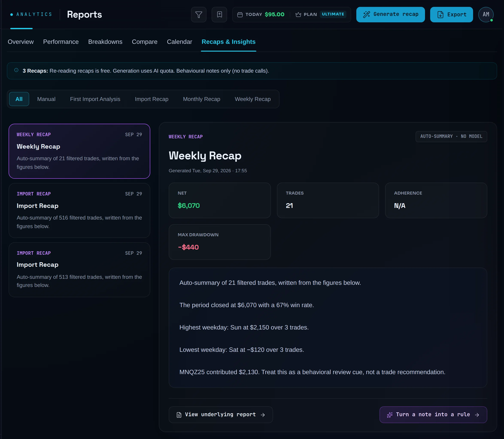Image resolution: width=504 pixels, height=439 pixels.
Task: Select the Recaps & Insights tab
Action: pyautogui.click(x=228, y=42)
